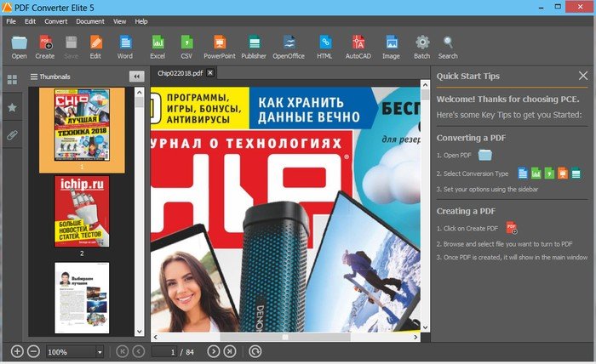The width and height of the screenshot is (596, 364).
Task: Close the Chip022018.pdf tab
Action: pyautogui.click(x=210, y=73)
